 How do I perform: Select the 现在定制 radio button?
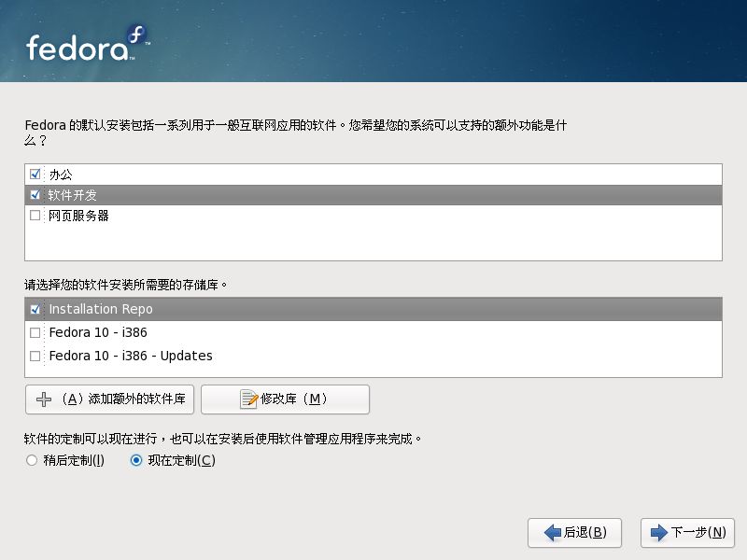click(x=136, y=460)
